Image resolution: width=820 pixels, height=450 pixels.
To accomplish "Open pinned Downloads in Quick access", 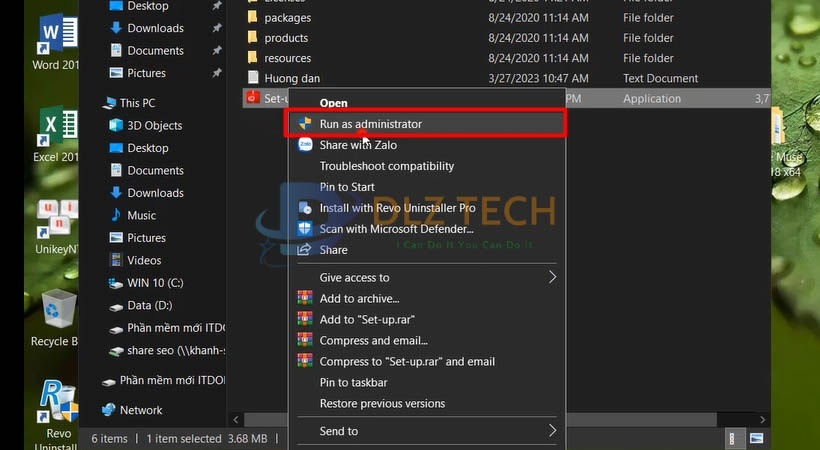I will click(x=155, y=28).
